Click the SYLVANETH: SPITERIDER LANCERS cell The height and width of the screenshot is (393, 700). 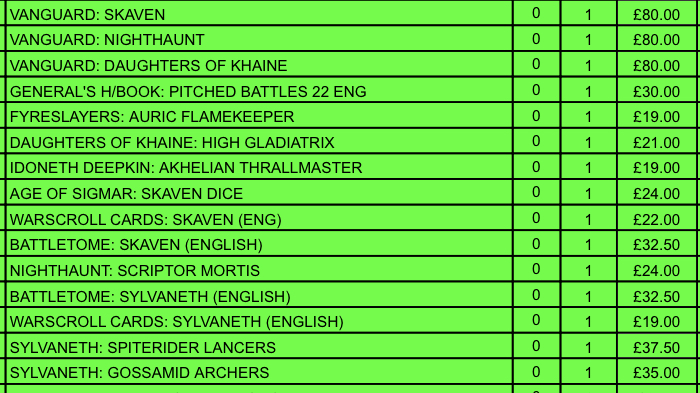(x=259, y=347)
